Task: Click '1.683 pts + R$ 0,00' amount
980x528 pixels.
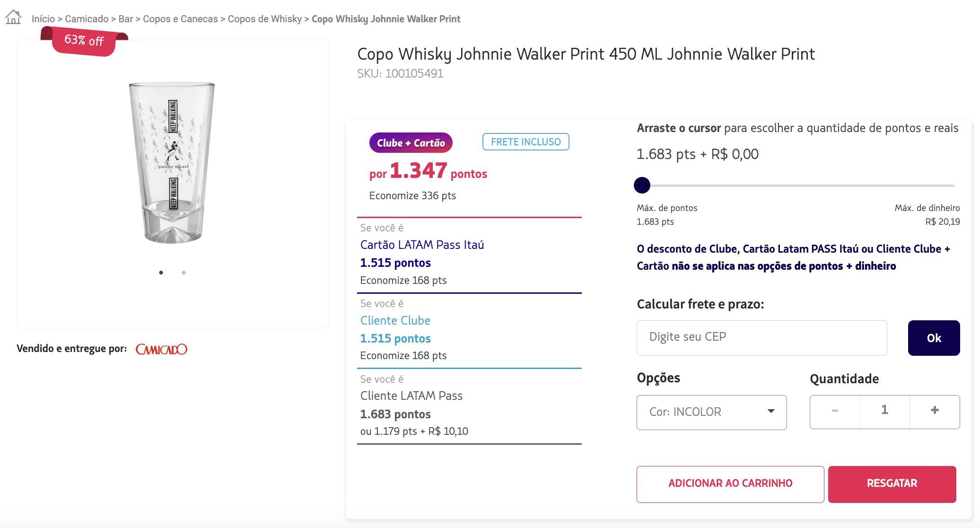Action: coord(698,154)
